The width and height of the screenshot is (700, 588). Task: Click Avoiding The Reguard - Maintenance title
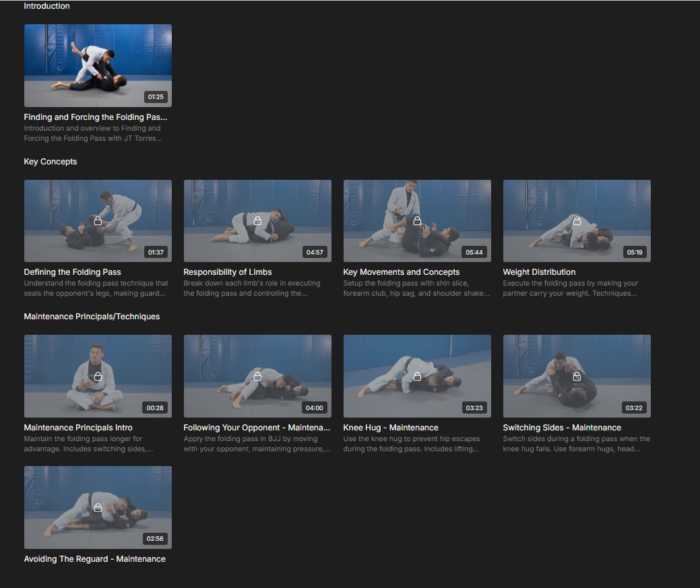pos(94,559)
